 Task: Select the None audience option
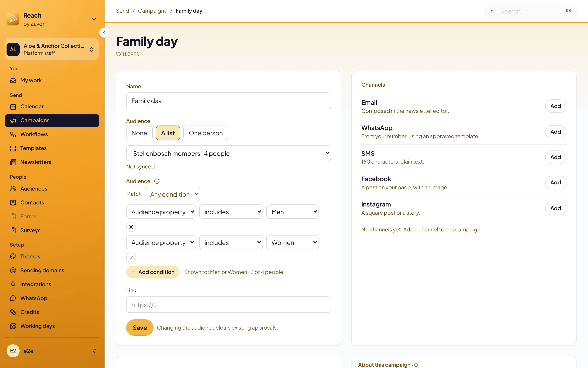[x=139, y=133]
